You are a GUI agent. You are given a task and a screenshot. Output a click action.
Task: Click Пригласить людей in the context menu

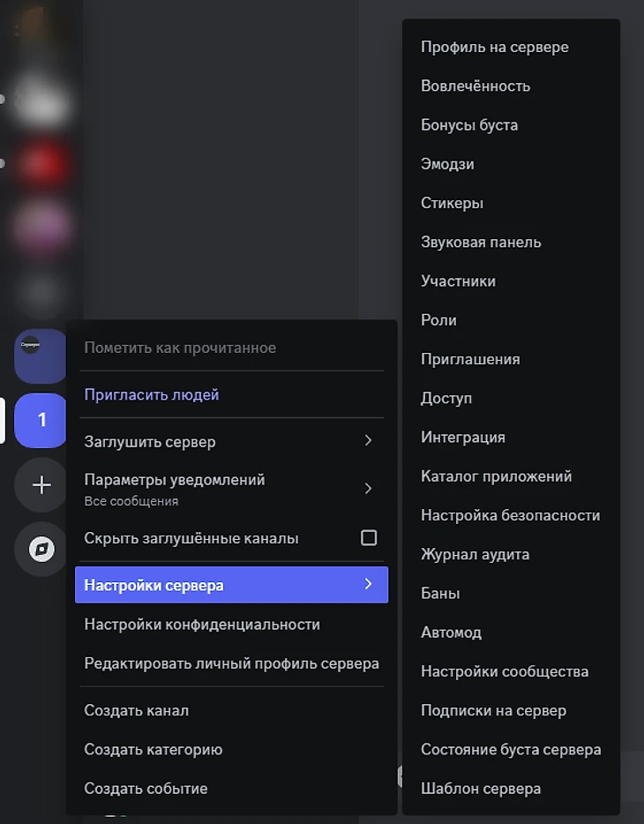pos(152,394)
